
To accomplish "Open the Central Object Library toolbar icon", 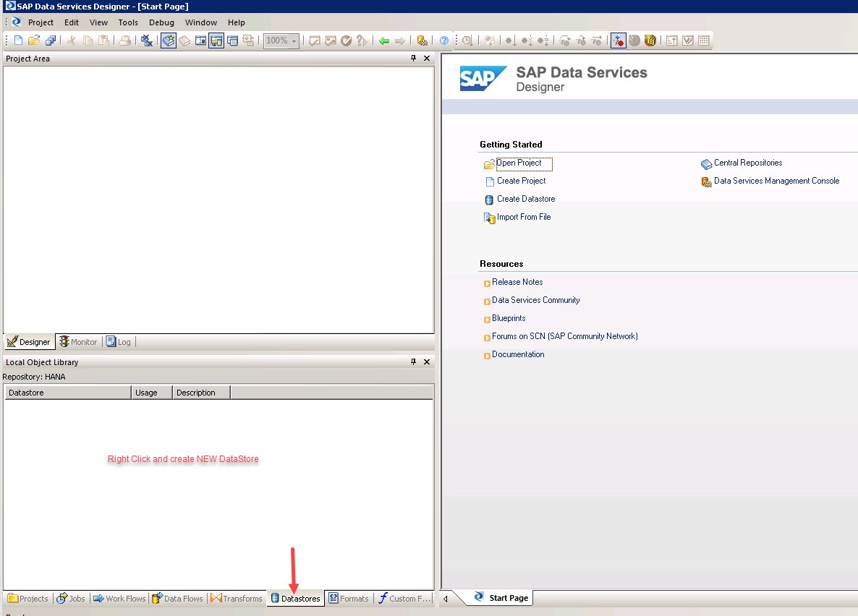I will point(185,40).
